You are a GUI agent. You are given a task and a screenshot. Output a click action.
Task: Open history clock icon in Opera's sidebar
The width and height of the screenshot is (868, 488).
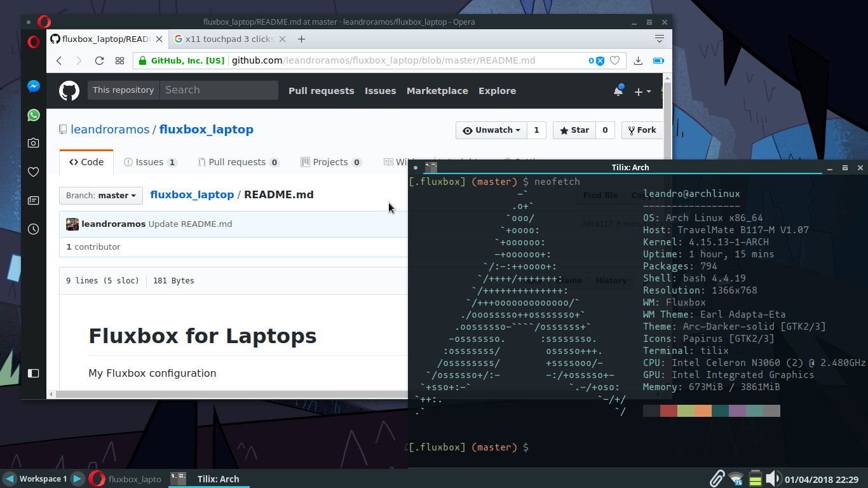point(34,229)
